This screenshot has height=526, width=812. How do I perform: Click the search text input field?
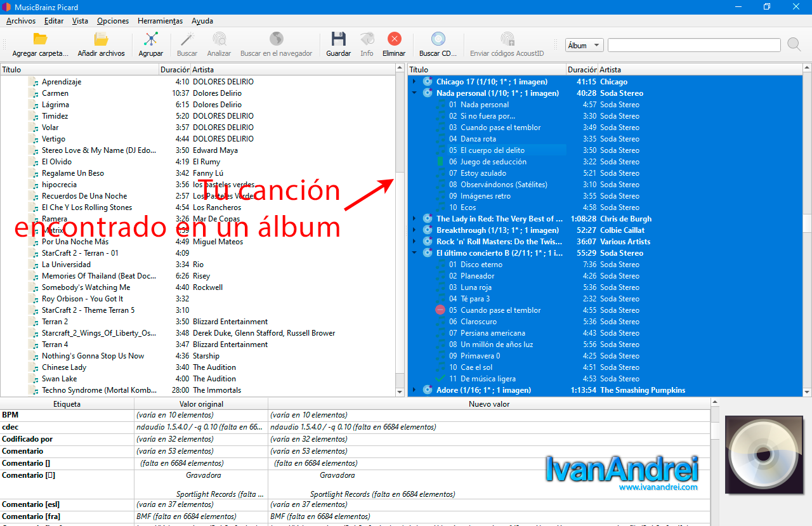point(694,45)
